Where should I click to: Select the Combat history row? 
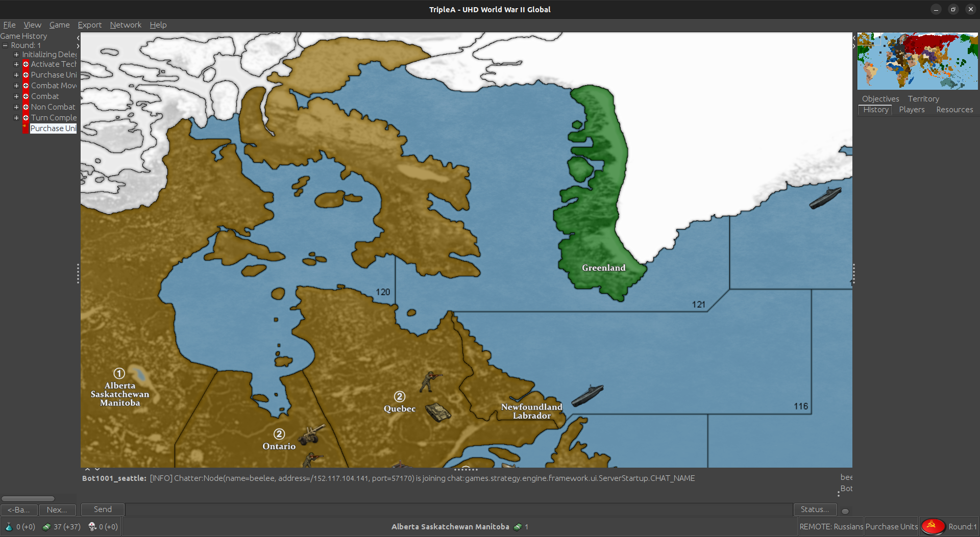pos(45,96)
